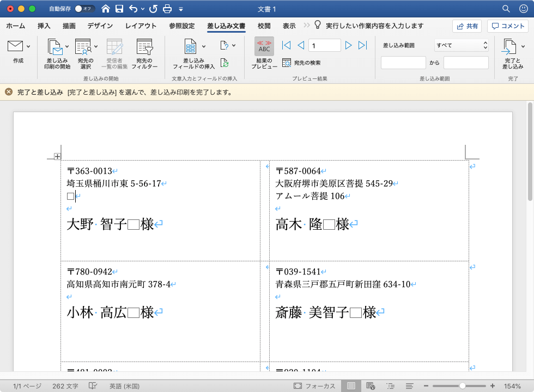Click the rules question-mark document icon
Image resolution: width=534 pixels, height=392 pixels.
(x=224, y=45)
